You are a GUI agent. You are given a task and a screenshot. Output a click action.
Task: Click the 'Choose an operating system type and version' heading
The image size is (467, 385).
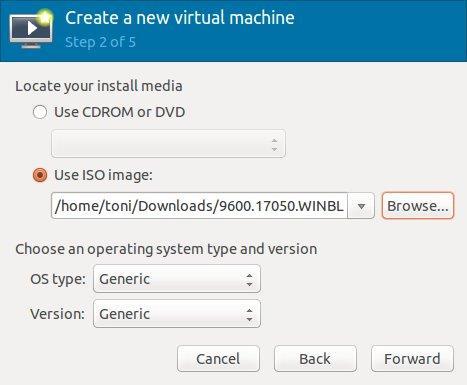(166, 249)
